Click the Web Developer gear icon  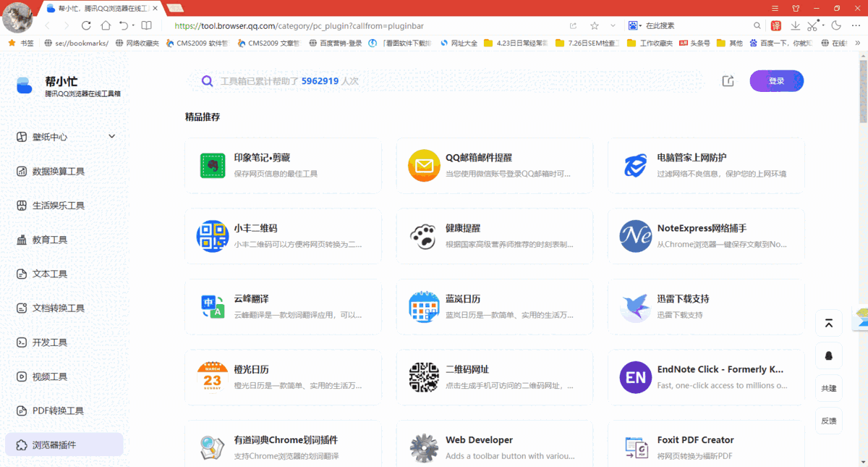[424, 445]
